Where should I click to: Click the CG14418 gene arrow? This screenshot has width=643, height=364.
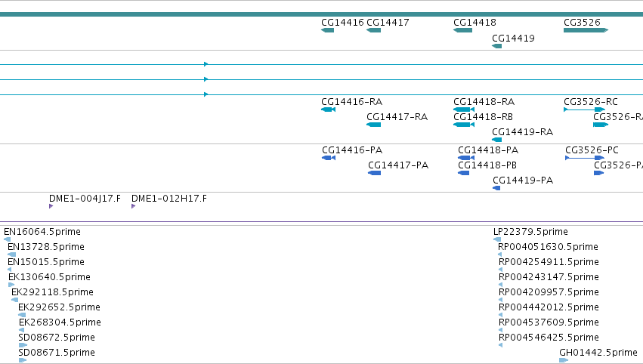point(462,30)
